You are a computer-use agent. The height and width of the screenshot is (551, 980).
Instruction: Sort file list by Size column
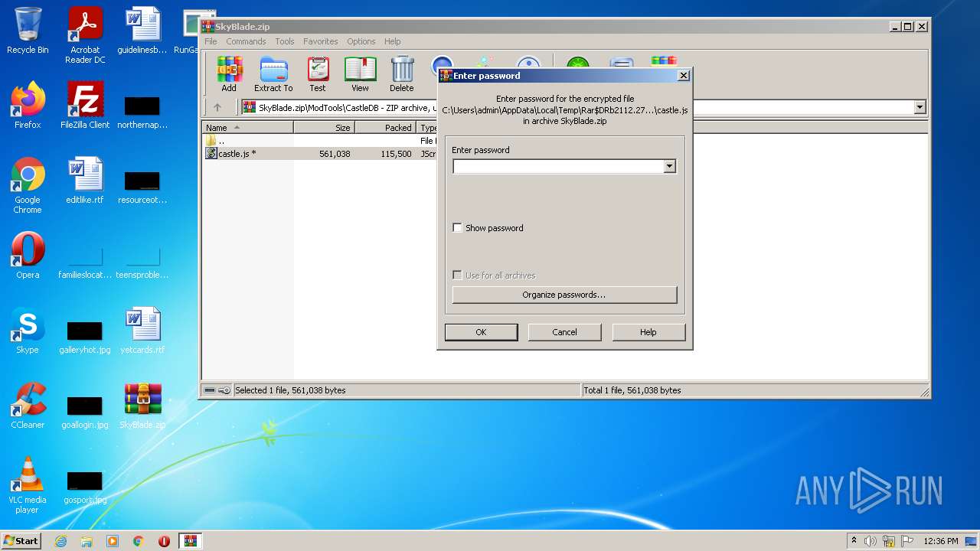pyautogui.click(x=324, y=128)
